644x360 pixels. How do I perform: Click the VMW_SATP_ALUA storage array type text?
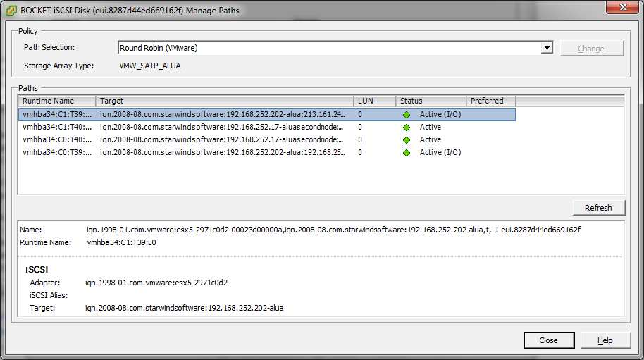(150, 66)
